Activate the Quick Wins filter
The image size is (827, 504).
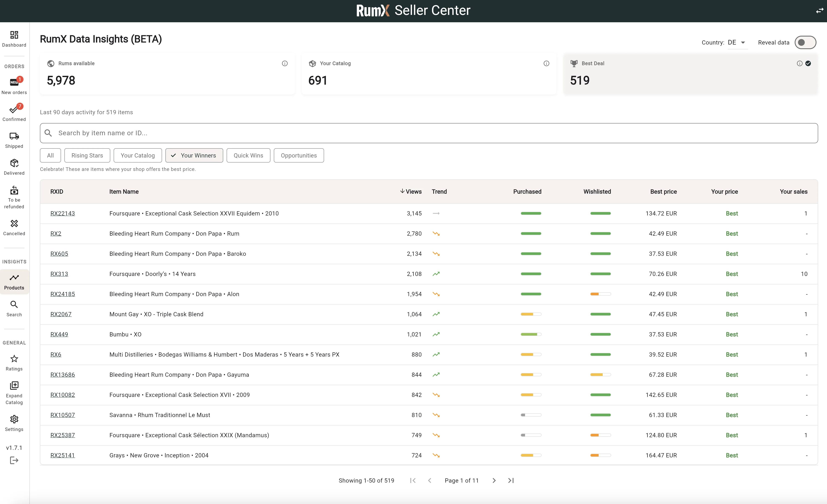(248, 155)
